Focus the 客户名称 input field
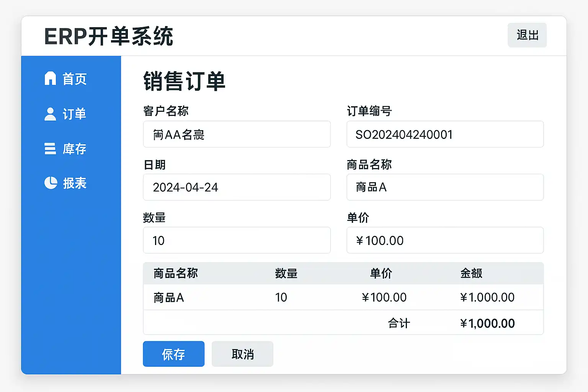Viewport: 588px width, 392px height. point(237,134)
